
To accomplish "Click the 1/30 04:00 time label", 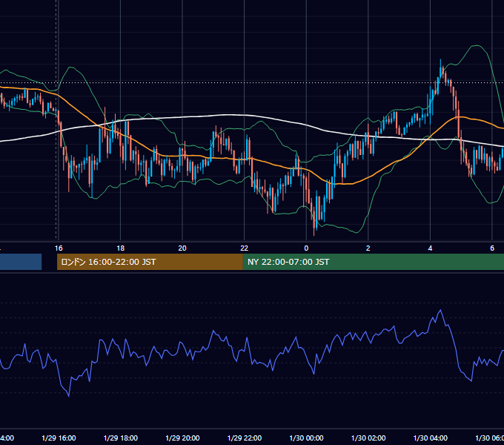I will click(431, 438).
